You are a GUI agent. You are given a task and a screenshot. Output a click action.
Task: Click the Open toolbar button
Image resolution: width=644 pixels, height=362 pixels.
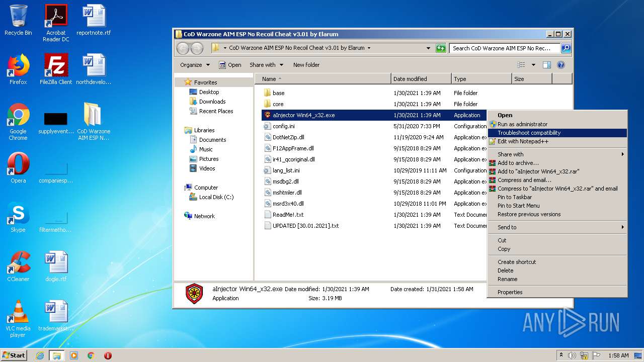[230, 65]
